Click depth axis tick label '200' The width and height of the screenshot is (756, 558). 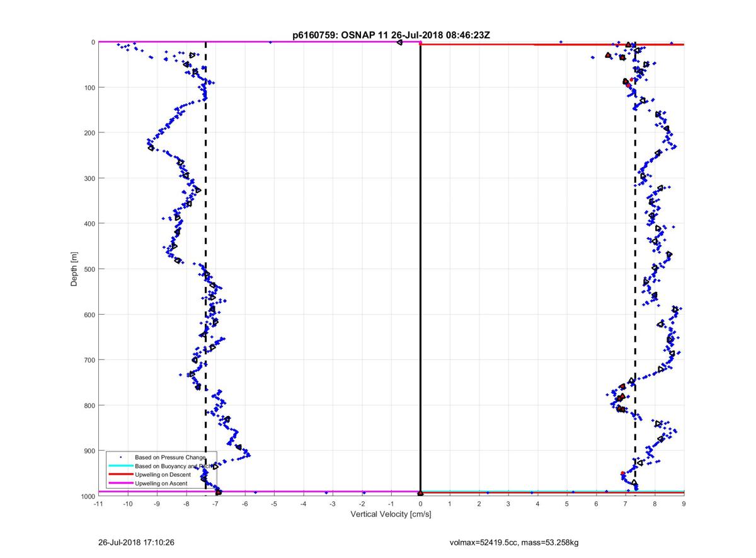(89, 132)
